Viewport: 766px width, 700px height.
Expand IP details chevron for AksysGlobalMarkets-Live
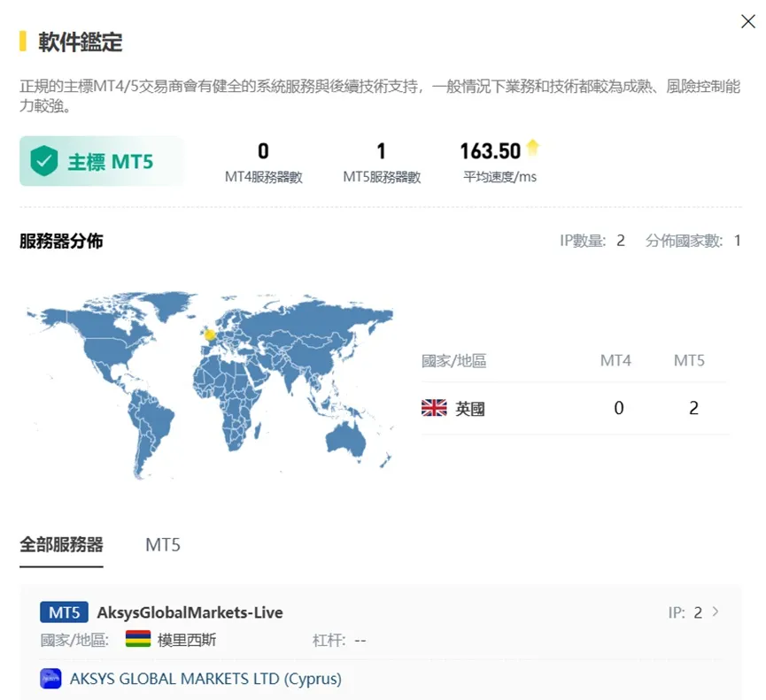(716, 612)
